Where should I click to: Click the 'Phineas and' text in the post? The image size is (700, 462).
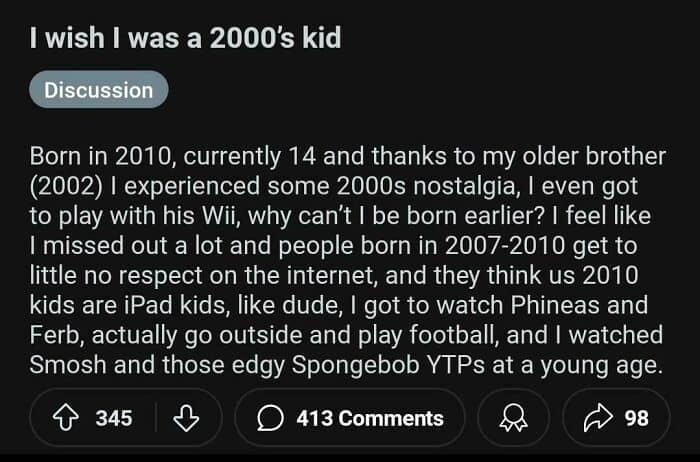click(579, 305)
